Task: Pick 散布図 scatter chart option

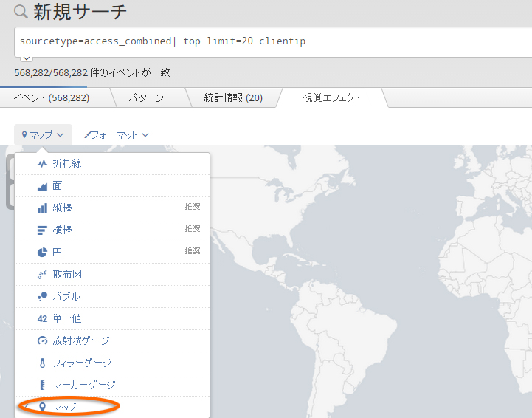Action: (112, 275)
